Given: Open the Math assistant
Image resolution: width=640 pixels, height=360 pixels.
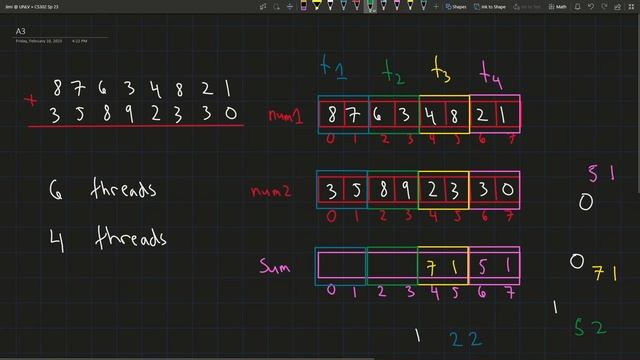Looking at the screenshot, I should coord(558,7).
